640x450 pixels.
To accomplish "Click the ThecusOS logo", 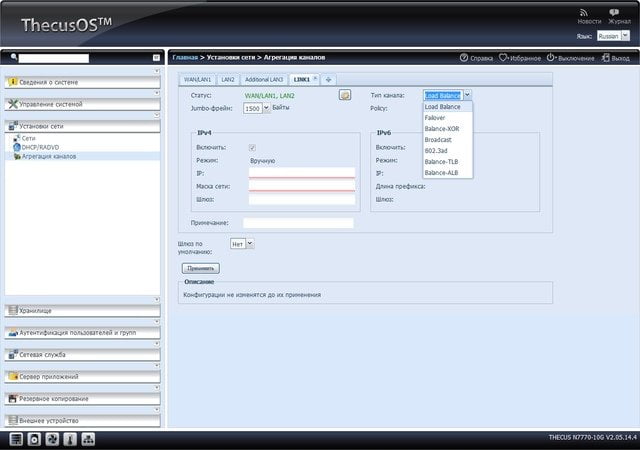I will pyautogui.click(x=66, y=25).
